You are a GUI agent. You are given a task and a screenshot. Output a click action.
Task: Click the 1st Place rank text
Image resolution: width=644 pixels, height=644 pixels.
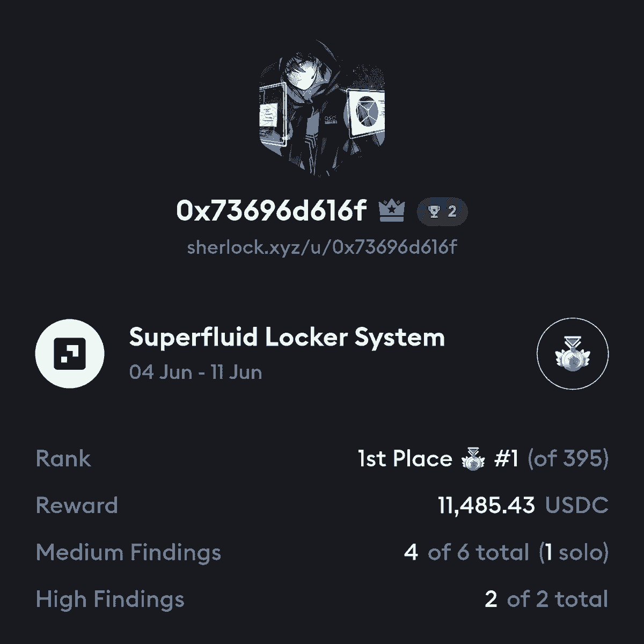(x=405, y=459)
